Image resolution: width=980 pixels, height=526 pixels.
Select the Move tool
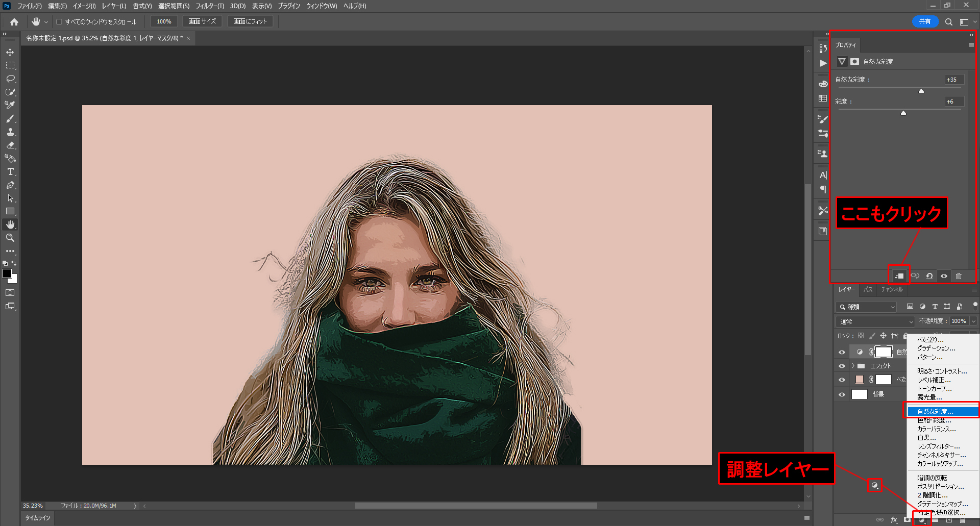click(10, 52)
